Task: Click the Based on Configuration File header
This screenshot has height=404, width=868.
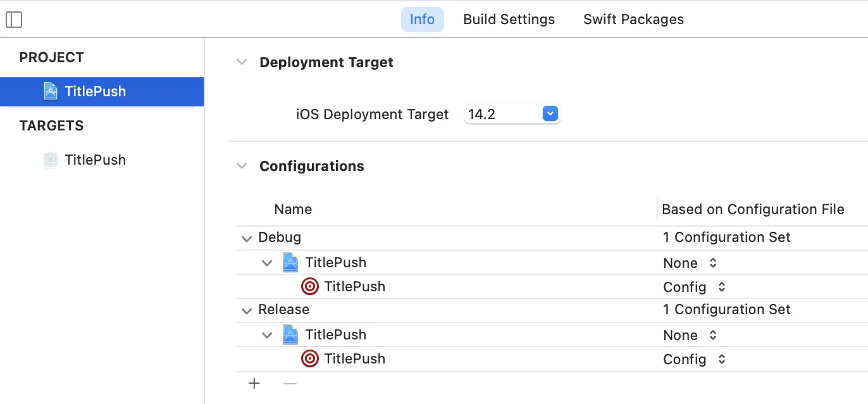Action: tap(753, 210)
